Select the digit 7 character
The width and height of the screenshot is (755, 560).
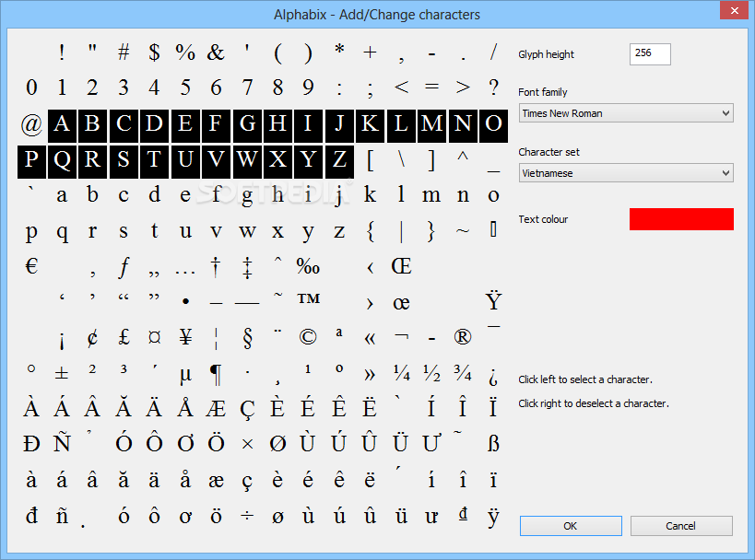tap(247, 87)
